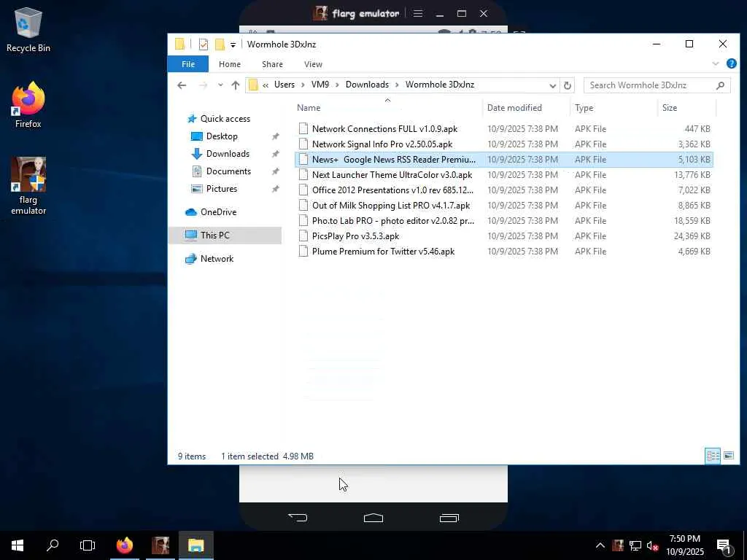Open Customize Quick Access Toolbar dropdown
Screen dimensions: 747x560
(233, 44)
